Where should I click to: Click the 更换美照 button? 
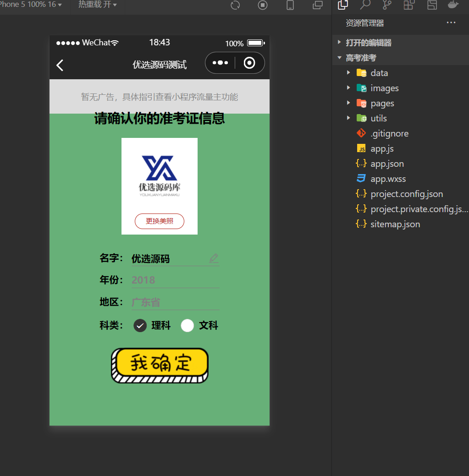coord(160,221)
